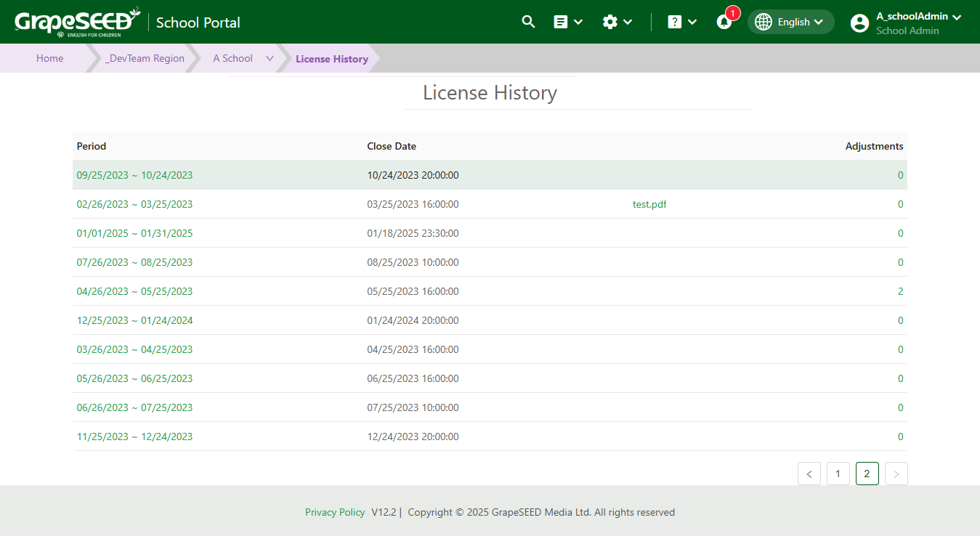Click the user avatar icon
Screen dimensions: 980x536
859,23
